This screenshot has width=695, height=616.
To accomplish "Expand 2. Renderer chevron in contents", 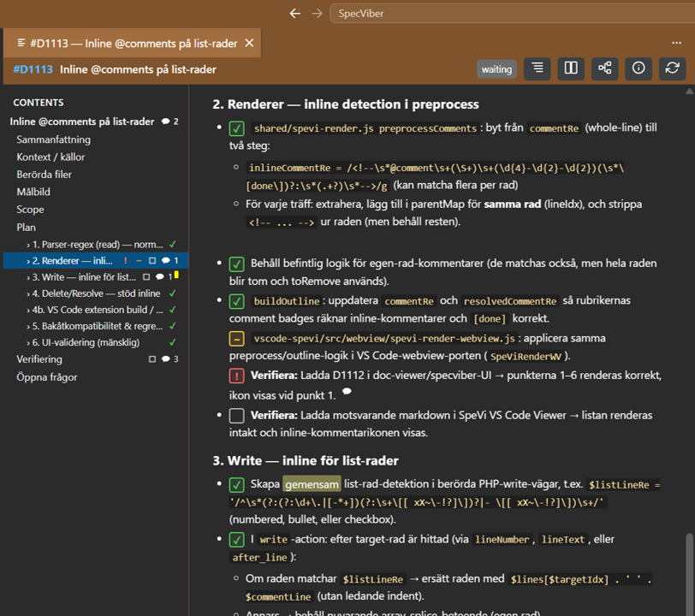I will 28,262.
